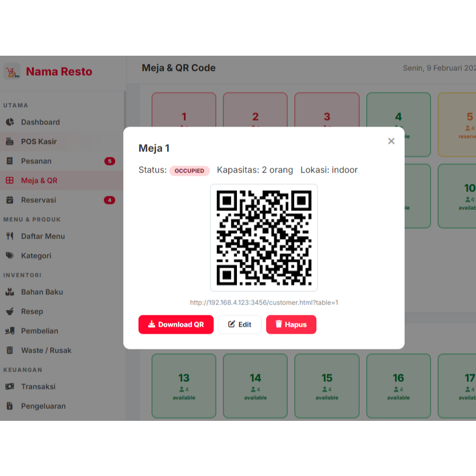Select available table card 15
The width and height of the screenshot is (476, 476).
coord(327,386)
